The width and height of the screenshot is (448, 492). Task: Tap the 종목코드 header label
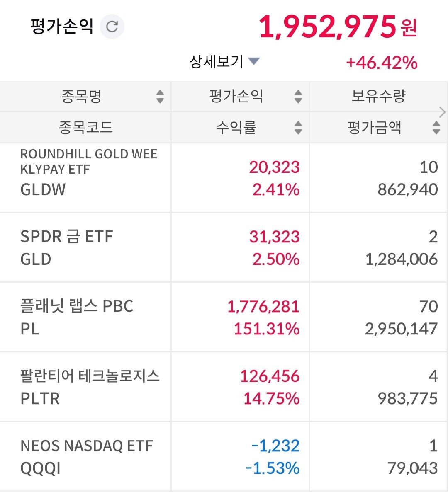[x=86, y=127]
